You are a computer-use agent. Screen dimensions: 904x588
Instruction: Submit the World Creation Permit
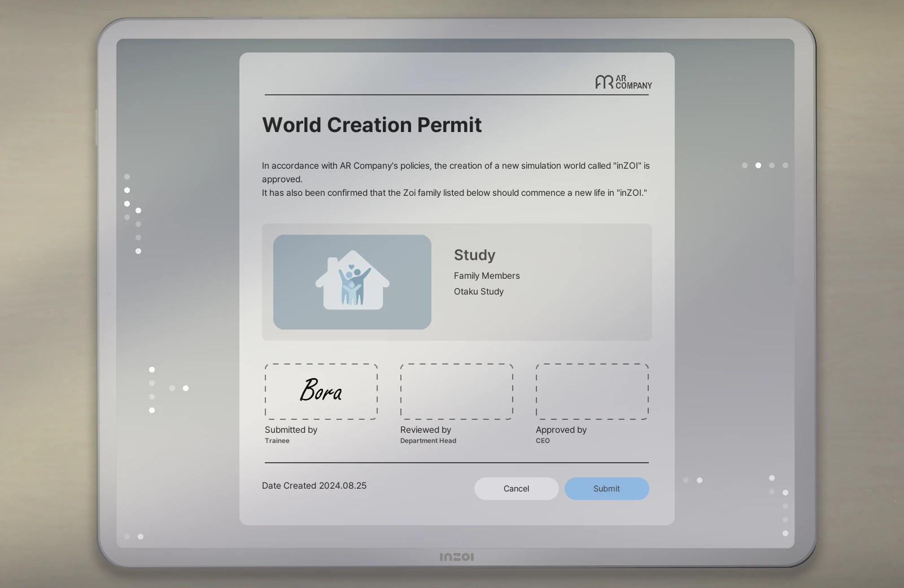coord(606,489)
